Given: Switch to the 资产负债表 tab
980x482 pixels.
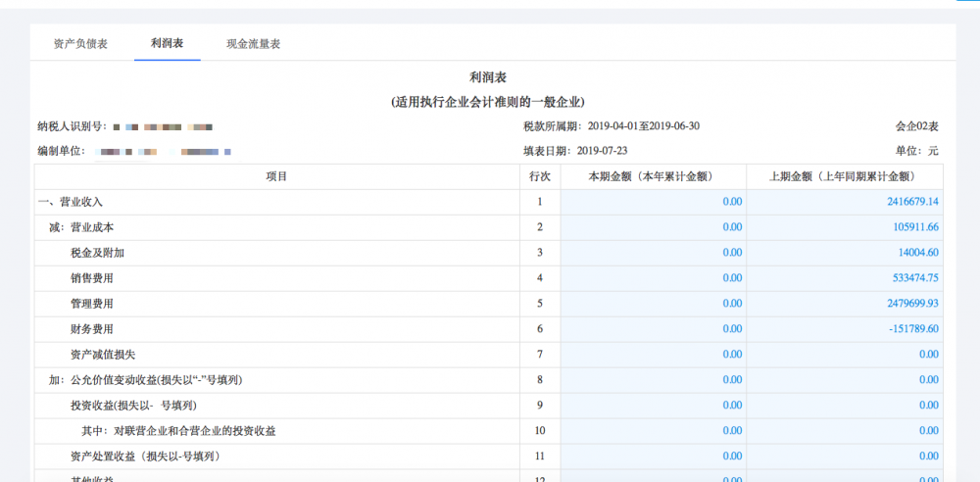Looking at the screenshot, I should pos(80,44).
